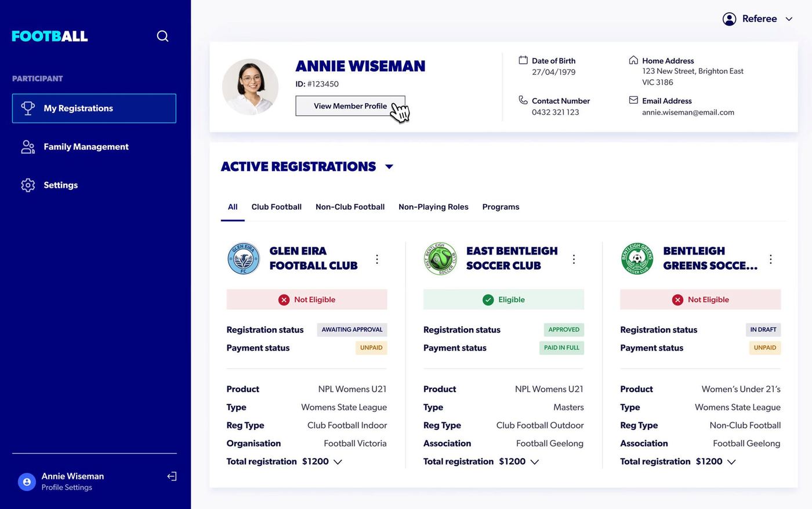Select the All tab
The height and width of the screenshot is (509, 812).
pyautogui.click(x=233, y=207)
